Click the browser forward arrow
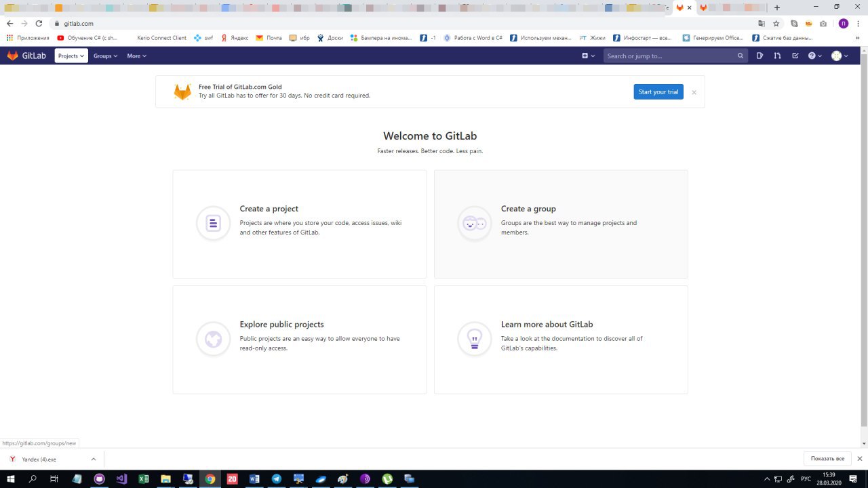868x488 pixels. tap(24, 23)
